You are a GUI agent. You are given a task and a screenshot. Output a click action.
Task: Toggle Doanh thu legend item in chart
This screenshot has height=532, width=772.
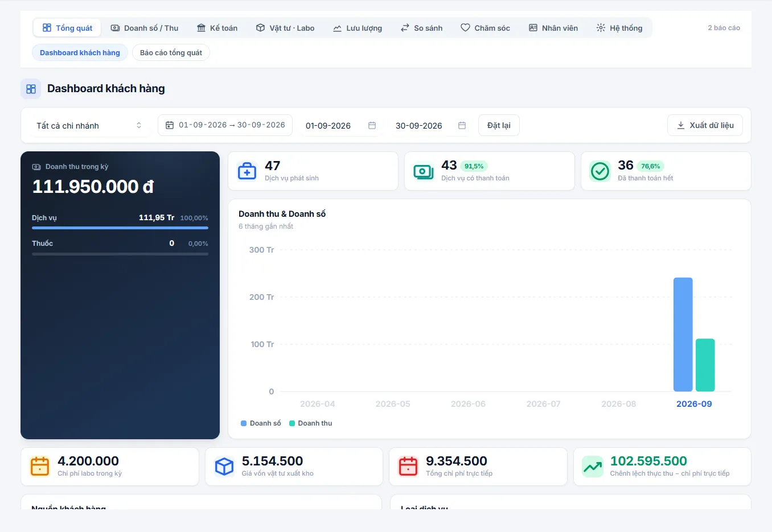pyautogui.click(x=310, y=423)
